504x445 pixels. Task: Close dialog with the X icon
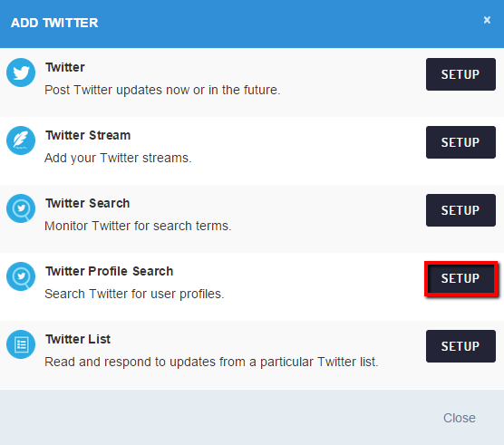[x=487, y=20]
